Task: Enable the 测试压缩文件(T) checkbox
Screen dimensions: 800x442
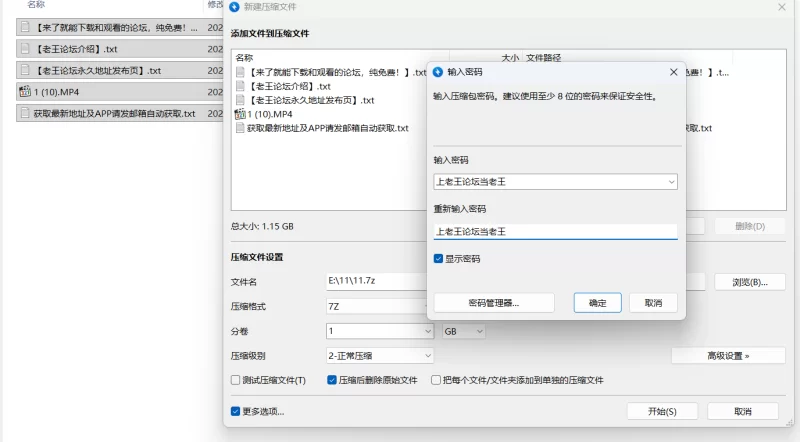Action: (235, 380)
